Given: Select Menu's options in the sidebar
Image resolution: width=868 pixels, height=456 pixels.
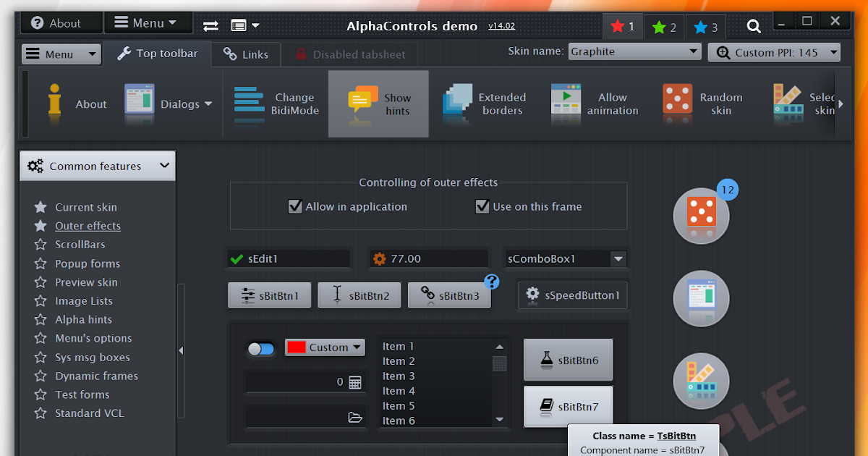Looking at the screenshot, I should (x=93, y=338).
